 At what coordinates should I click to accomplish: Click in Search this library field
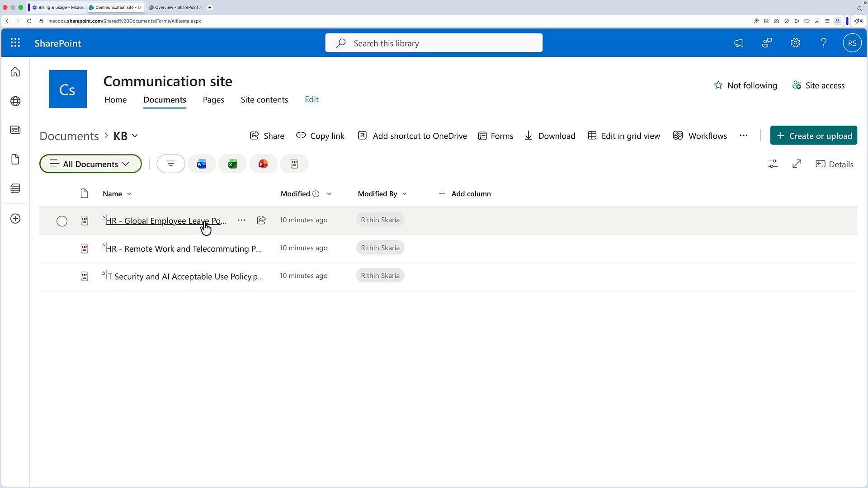tap(434, 43)
